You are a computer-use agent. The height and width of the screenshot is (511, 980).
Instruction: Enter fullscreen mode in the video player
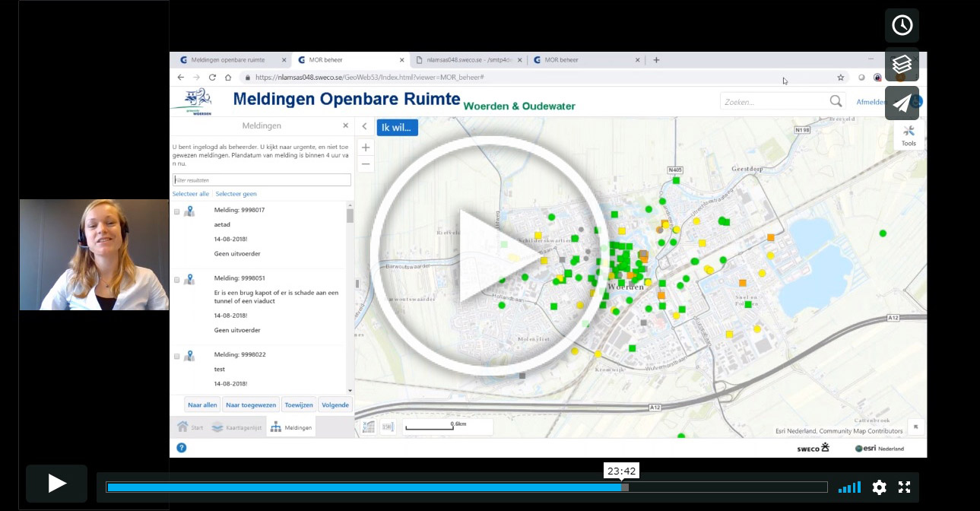[905, 487]
